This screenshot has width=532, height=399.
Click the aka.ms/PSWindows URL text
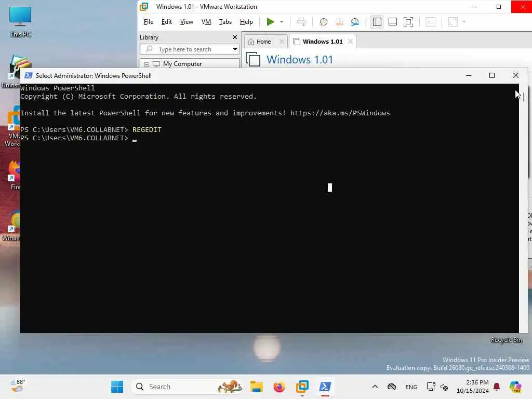click(340, 113)
